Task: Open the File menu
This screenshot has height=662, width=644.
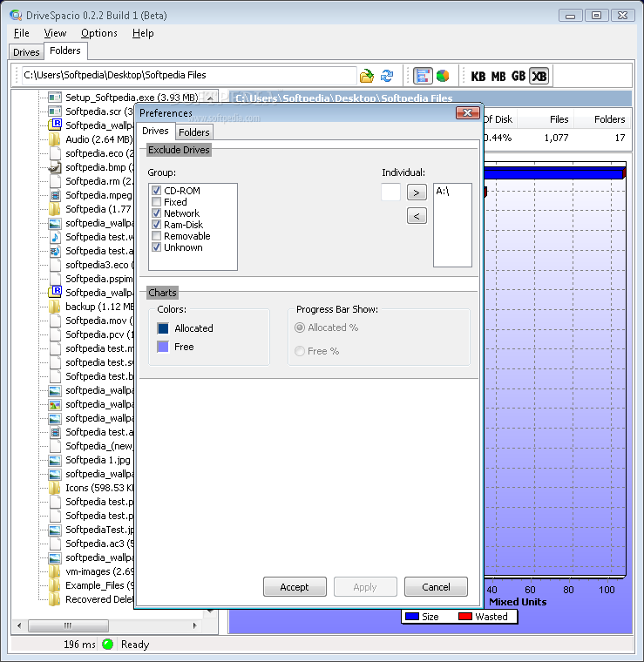Action: pyautogui.click(x=21, y=33)
